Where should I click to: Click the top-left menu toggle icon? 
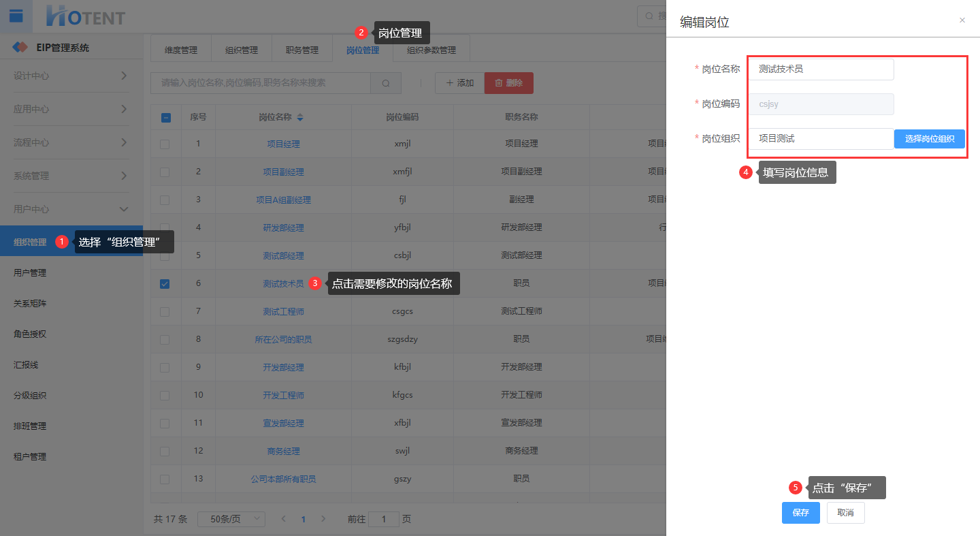point(16,16)
